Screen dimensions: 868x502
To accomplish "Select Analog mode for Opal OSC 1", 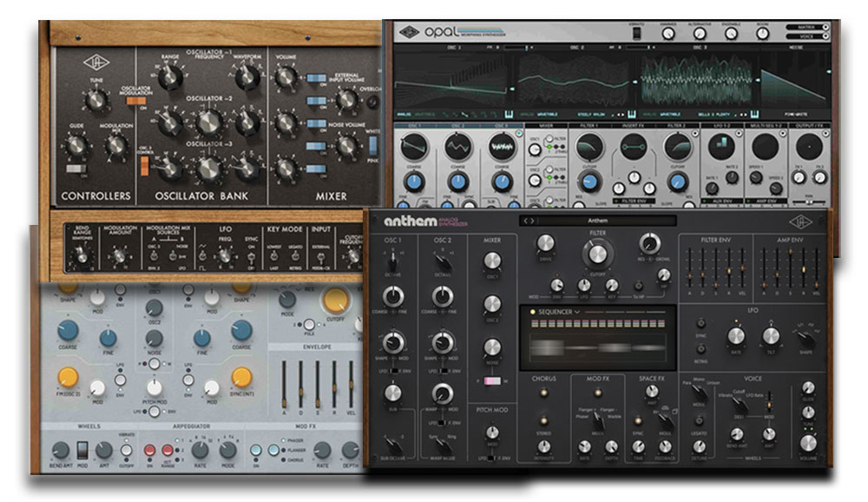I will pyautogui.click(x=404, y=114).
